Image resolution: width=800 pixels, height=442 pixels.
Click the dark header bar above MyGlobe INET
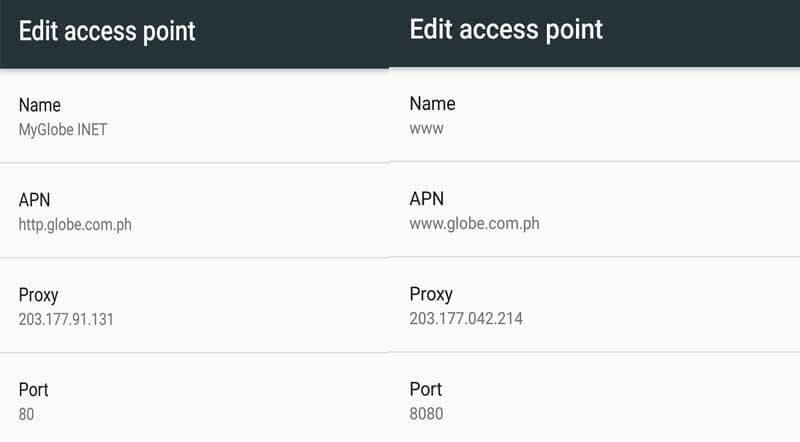(300, 35)
